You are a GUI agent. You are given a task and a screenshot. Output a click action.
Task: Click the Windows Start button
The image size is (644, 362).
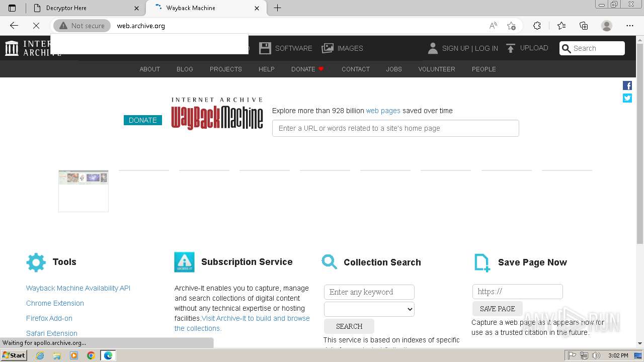tap(14, 355)
